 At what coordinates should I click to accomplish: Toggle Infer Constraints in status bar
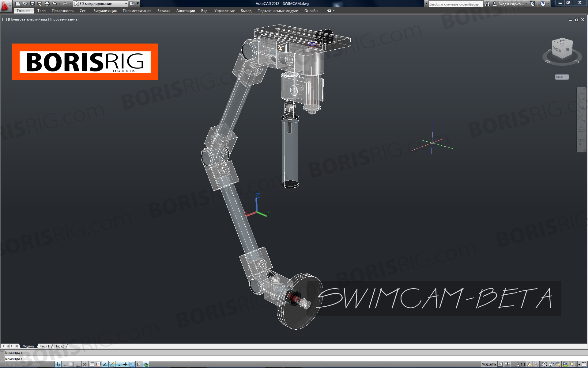[x=58, y=365]
